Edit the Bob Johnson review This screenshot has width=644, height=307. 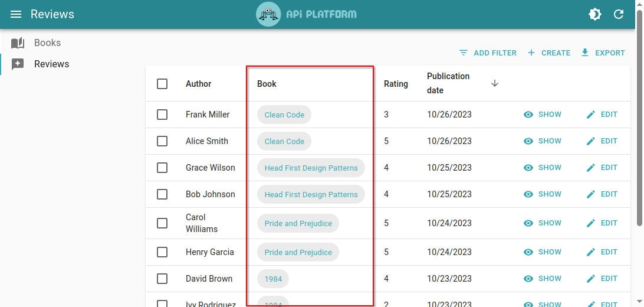click(602, 194)
